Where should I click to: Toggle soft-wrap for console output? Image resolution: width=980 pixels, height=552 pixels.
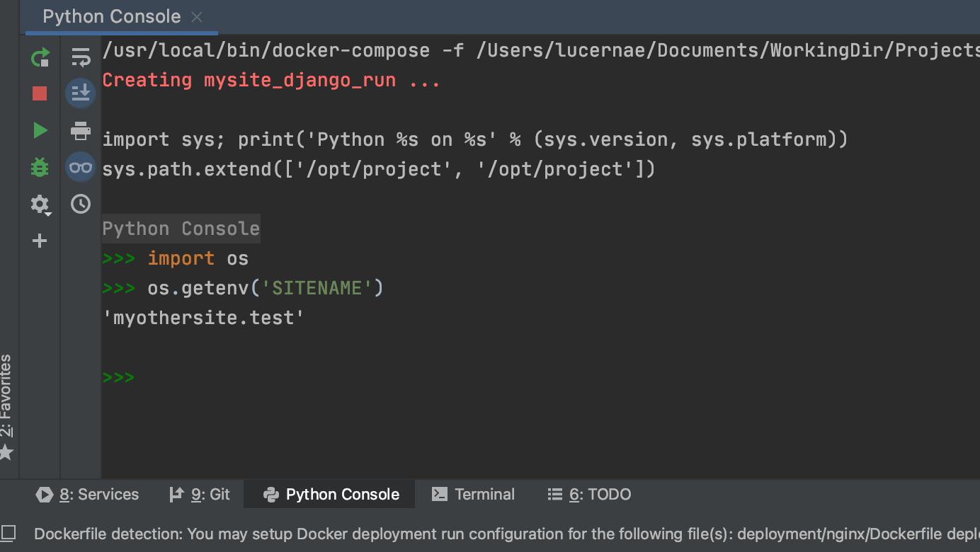pos(81,57)
